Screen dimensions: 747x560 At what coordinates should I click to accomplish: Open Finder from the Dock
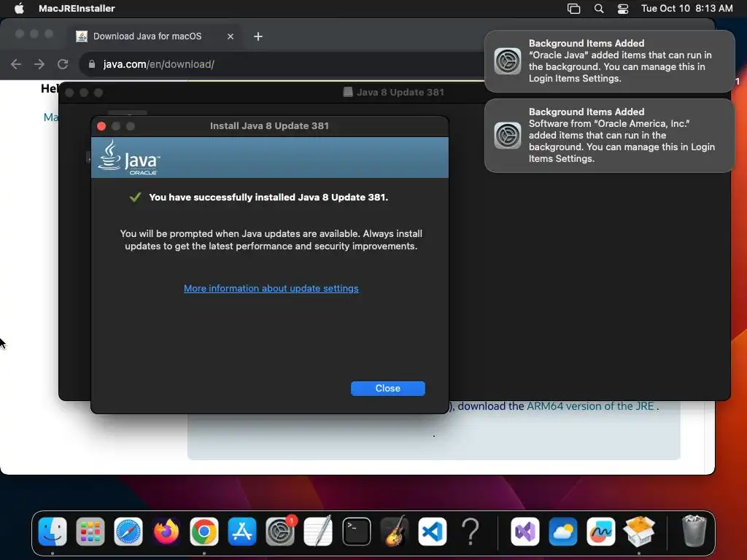click(x=53, y=532)
